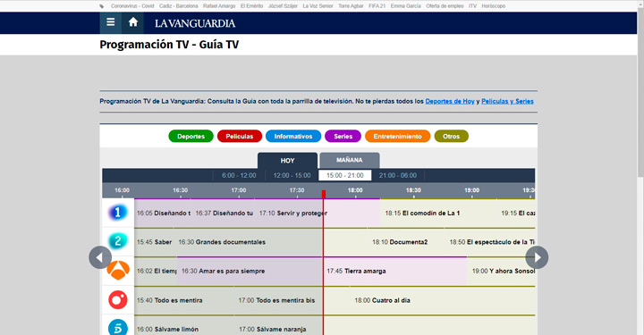The image size is (644, 335).
Task: Click the La Vanguardia logo
Action: coord(195,23)
